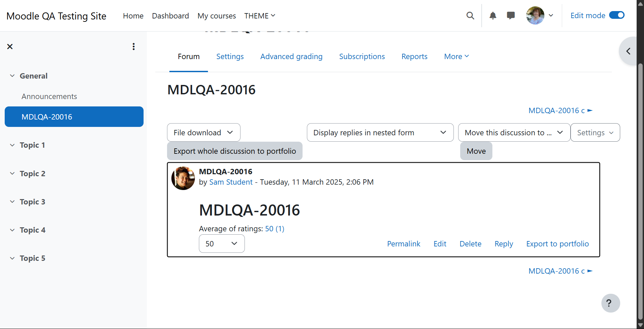644x329 pixels.
Task: Open the help question mark button
Action: tap(610, 303)
